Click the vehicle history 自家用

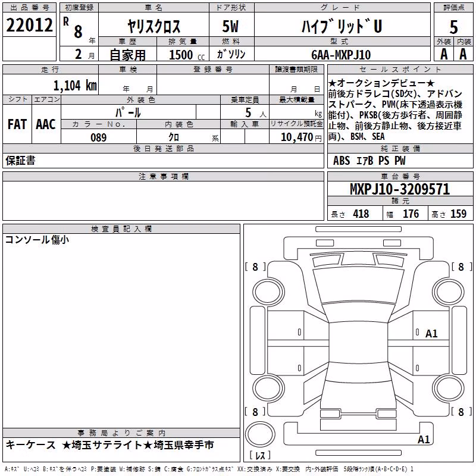(x=127, y=55)
